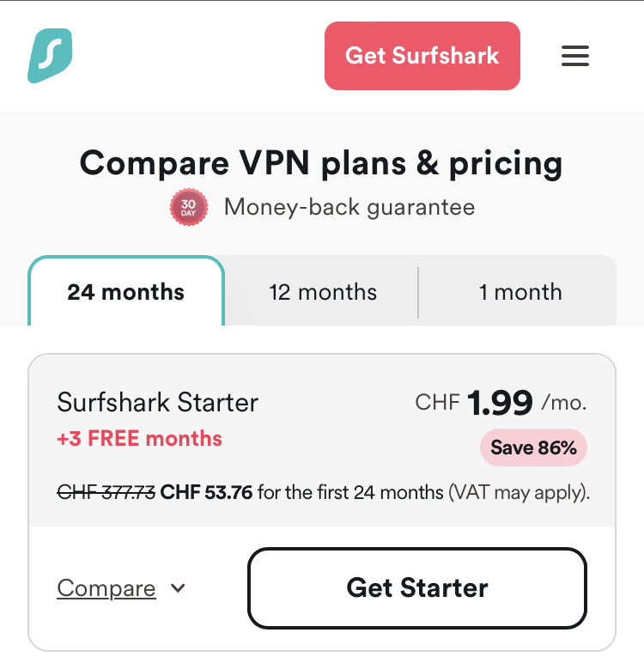Select the 24 months tab
Image resolution: width=644 pixels, height=657 pixels.
point(126,292)
